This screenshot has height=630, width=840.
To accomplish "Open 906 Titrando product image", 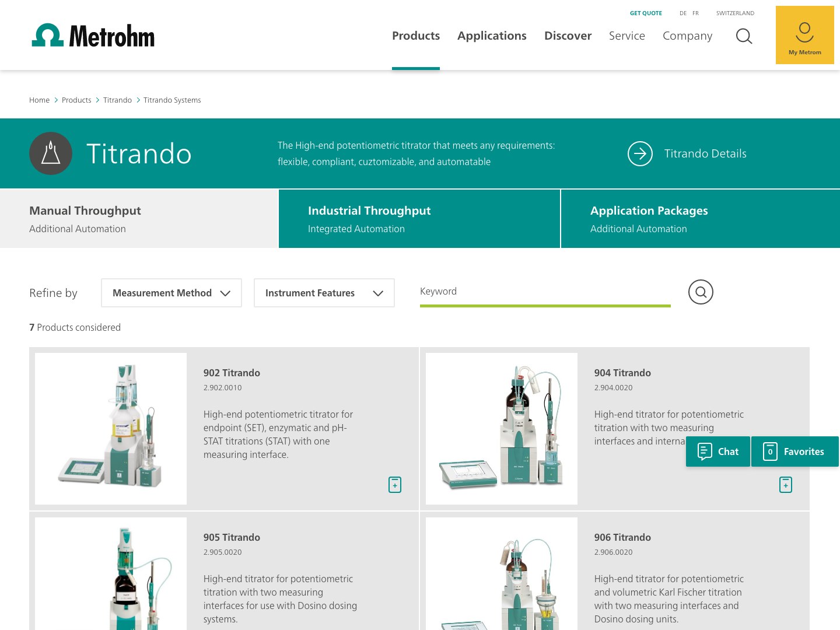I will pyautogui.click(x=502, y=573).
